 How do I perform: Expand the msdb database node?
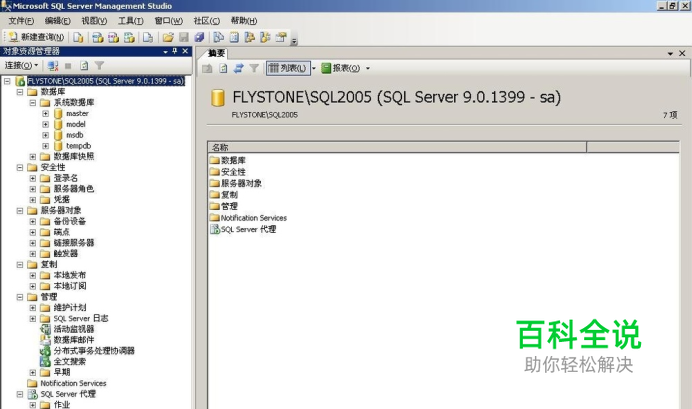45,135
